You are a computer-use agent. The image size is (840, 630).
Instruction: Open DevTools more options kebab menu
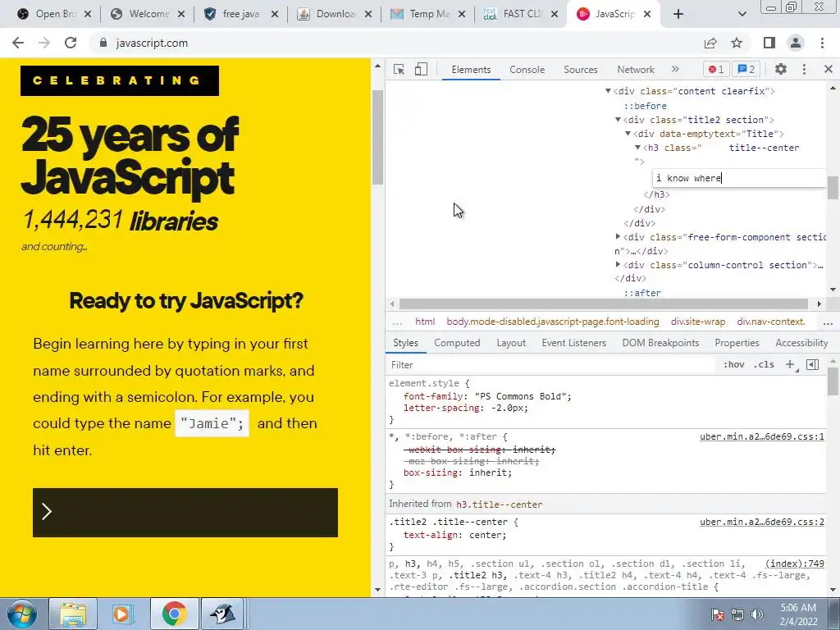(x=804, y=69)
